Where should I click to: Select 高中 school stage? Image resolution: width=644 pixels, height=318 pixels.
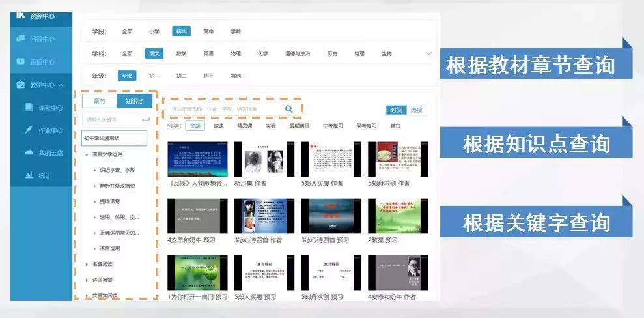(208, 31)
